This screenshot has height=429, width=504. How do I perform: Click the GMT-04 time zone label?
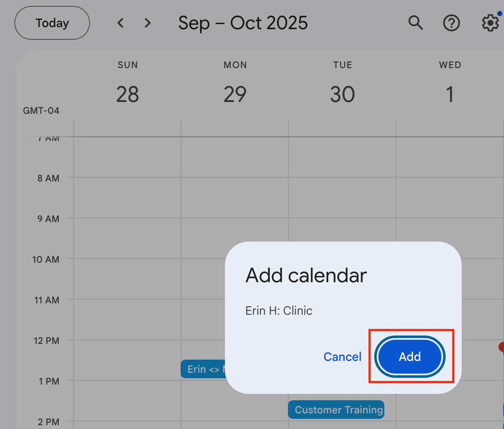41,111
